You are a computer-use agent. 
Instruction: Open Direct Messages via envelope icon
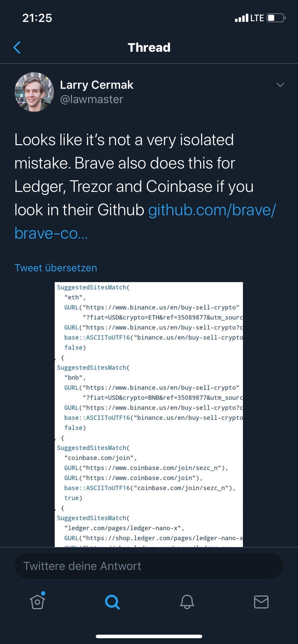(261, 602)
